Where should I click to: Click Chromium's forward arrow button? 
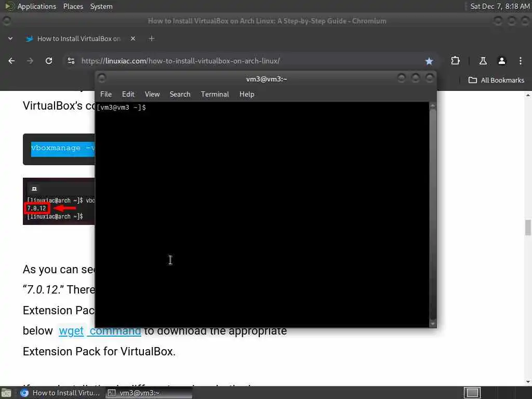click(30, 61)
